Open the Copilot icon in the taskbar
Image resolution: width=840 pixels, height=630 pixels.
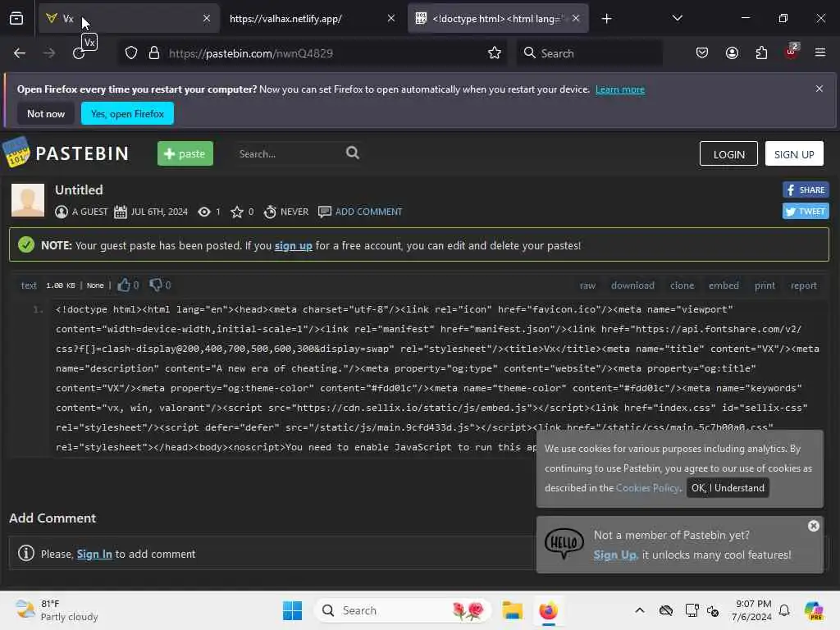[813, 610]
